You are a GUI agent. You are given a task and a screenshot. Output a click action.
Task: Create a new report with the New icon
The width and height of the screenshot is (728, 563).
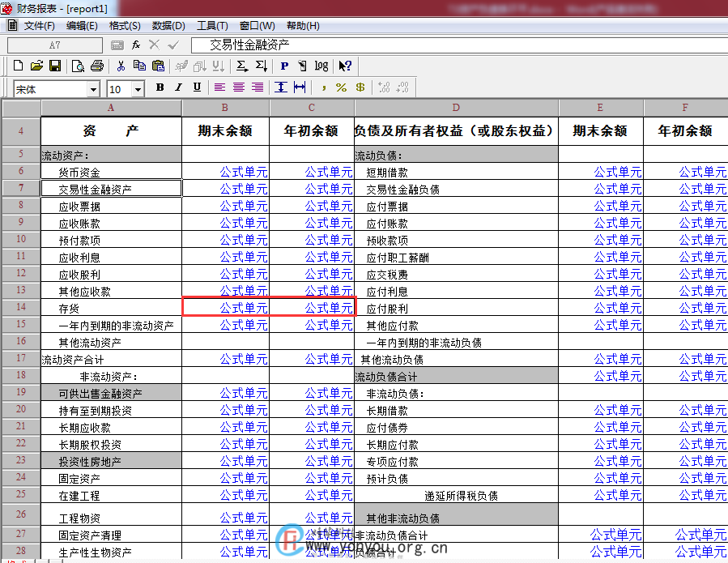[x=18, y=66]
